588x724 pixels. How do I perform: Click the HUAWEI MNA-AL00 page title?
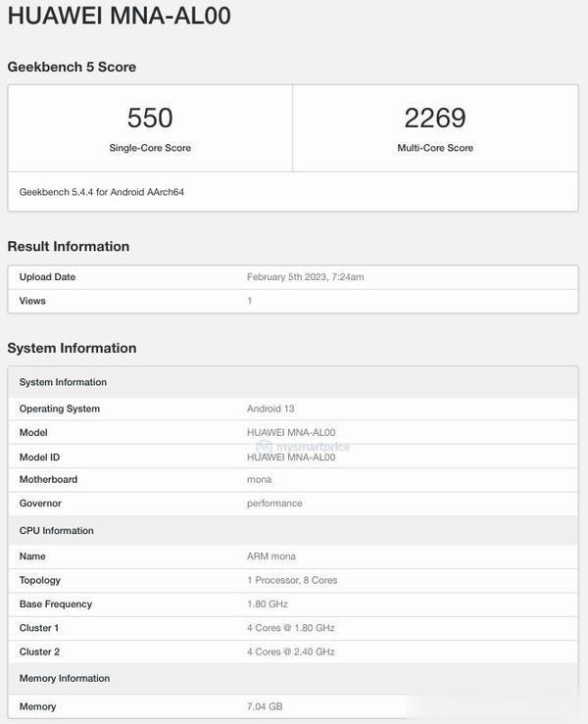click(x=120, y=16)
